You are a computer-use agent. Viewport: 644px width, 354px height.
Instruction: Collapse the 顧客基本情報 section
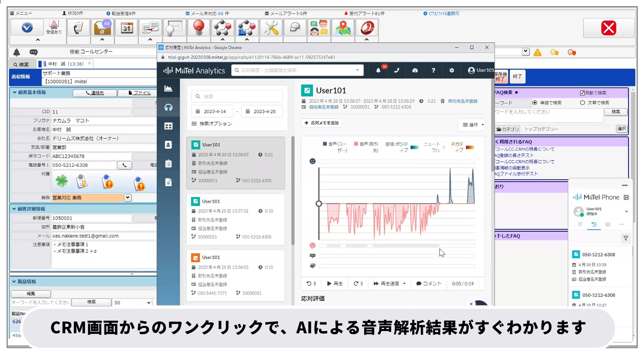click(14, 93)
